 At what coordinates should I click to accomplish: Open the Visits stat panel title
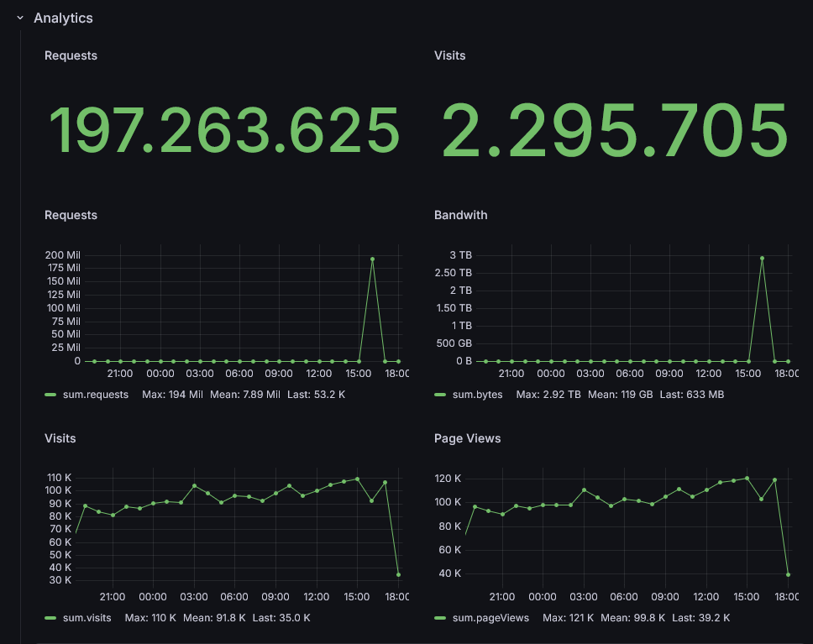coord(450,55)
